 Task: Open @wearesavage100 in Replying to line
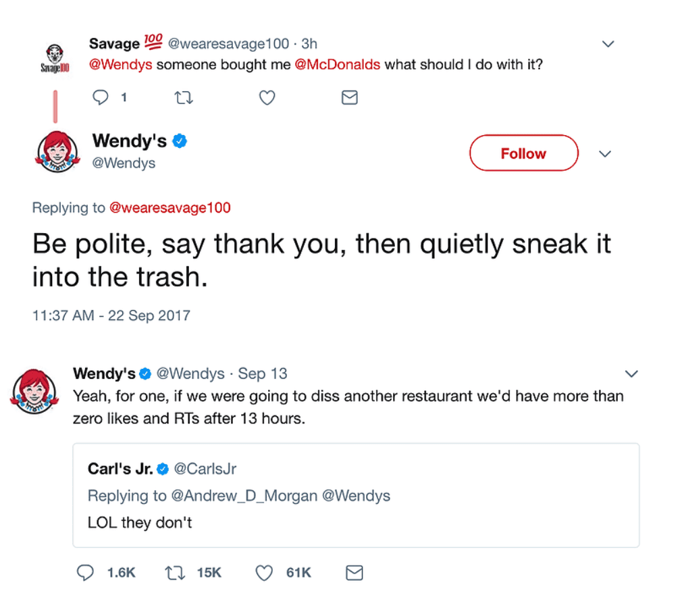tap(170, 207)
